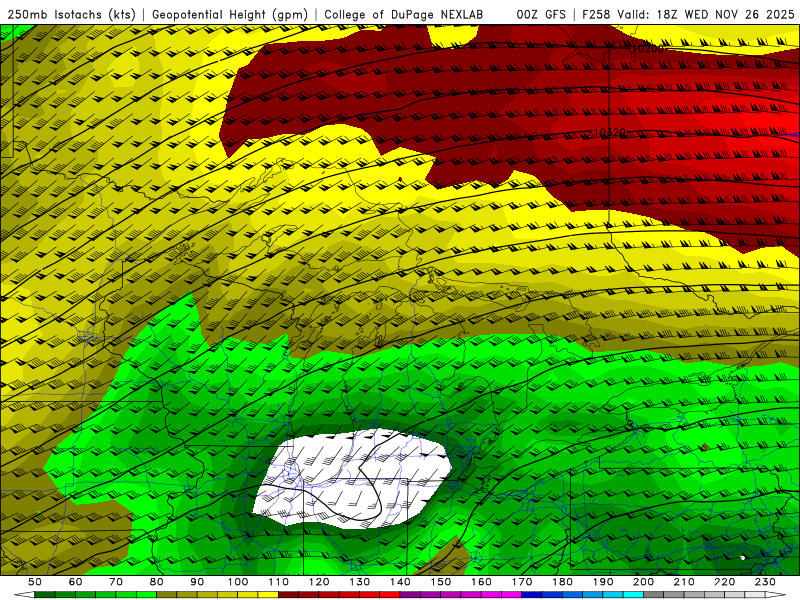Click the 80 label on the color scale
This screenshot has width=800, height=600.
(156, 582)
